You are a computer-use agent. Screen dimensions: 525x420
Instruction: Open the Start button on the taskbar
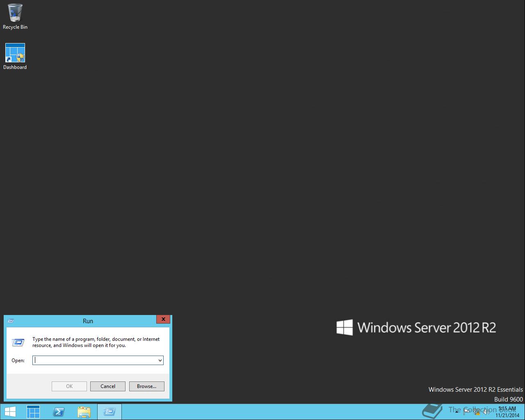[10, 412]
